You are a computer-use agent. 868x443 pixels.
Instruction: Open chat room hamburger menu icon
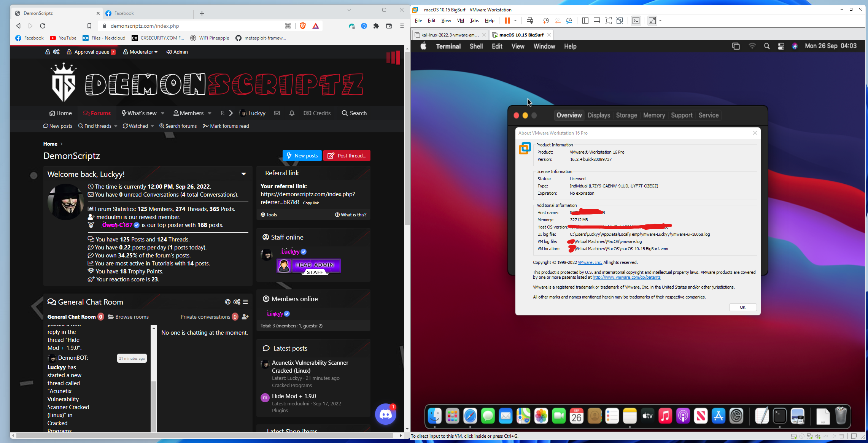coord(246,302)
